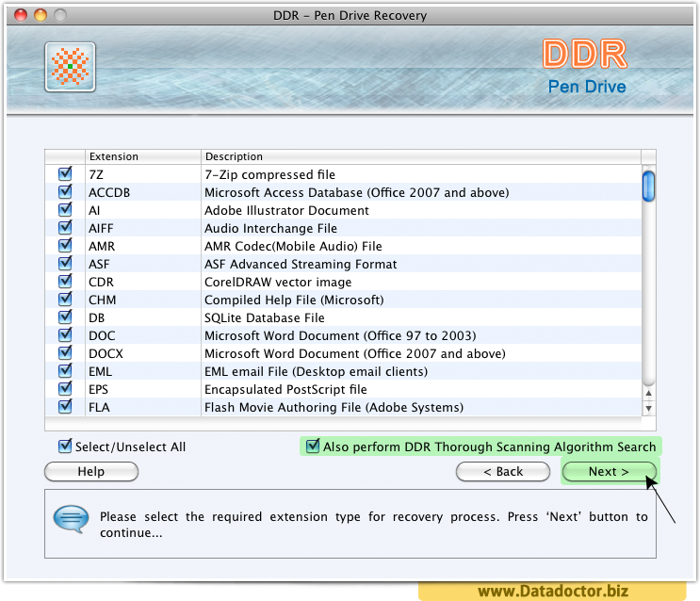Select 'Microsoft Access Database (Office 2007 and above)' text
This screenshot has height=601, width=700.
click(x=357, y=192)
